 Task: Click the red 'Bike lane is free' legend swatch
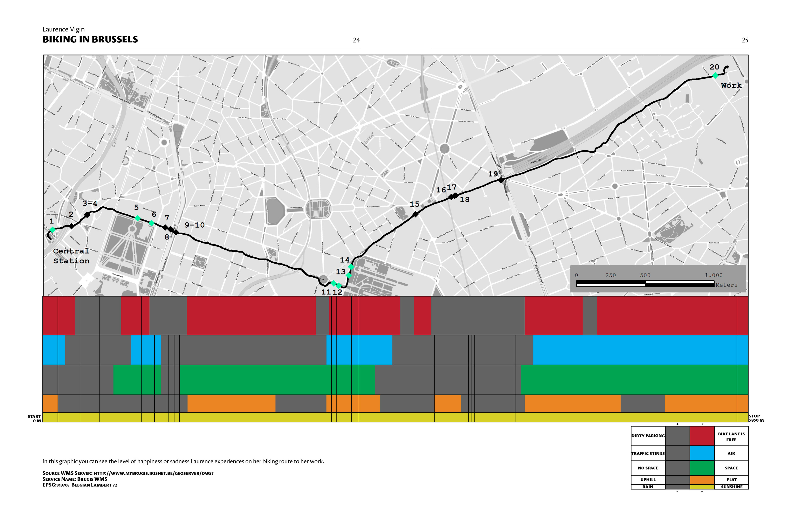(702, 436)
